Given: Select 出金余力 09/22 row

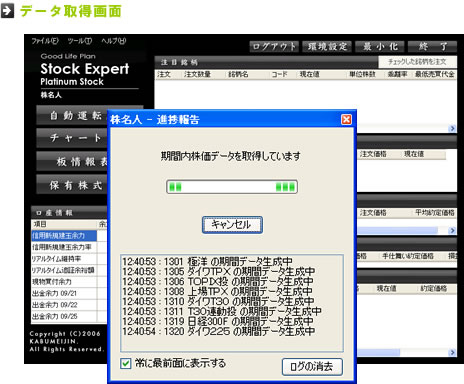Looking at the screenshot, I should tap(64, 305).
